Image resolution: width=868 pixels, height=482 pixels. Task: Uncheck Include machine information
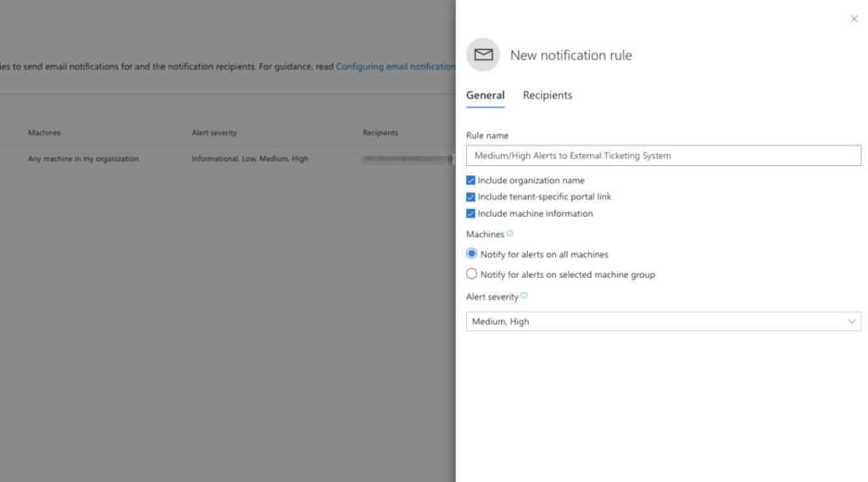[x=470, y=213]
